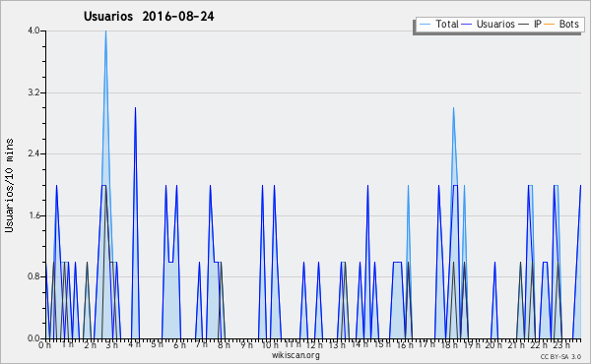Click the light blue Total legend line
This screenshot has height=364, width=591.
click(425, 25)
